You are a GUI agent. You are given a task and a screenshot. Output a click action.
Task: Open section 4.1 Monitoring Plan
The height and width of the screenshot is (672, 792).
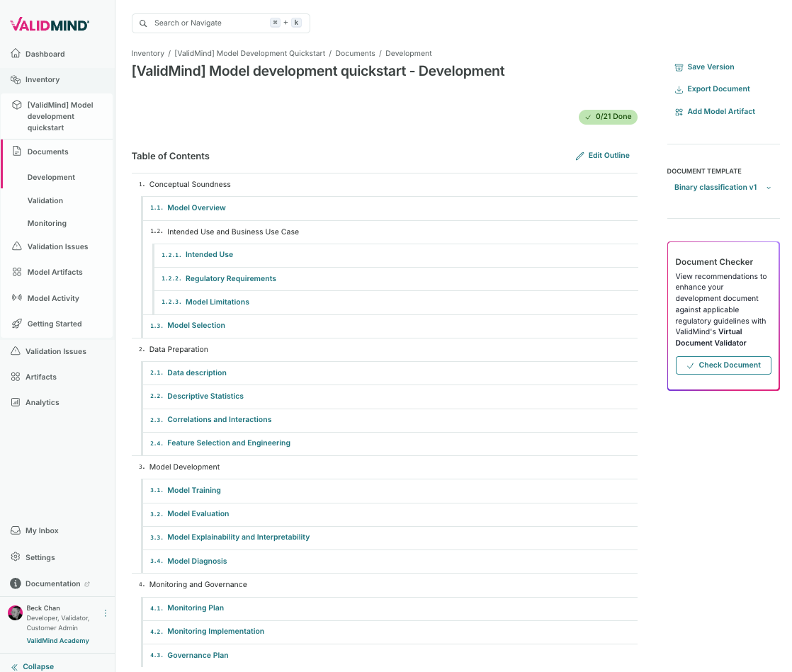pos(196,608)
